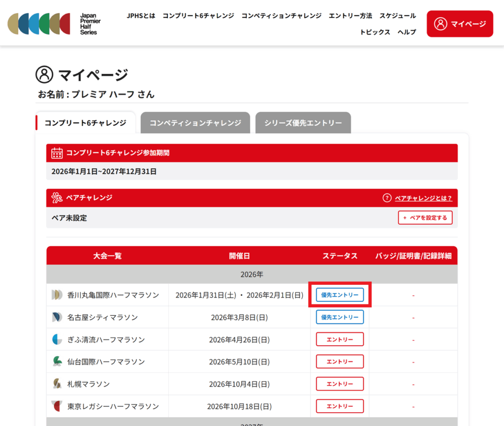Click the ステータス column header

click(340, 256)
